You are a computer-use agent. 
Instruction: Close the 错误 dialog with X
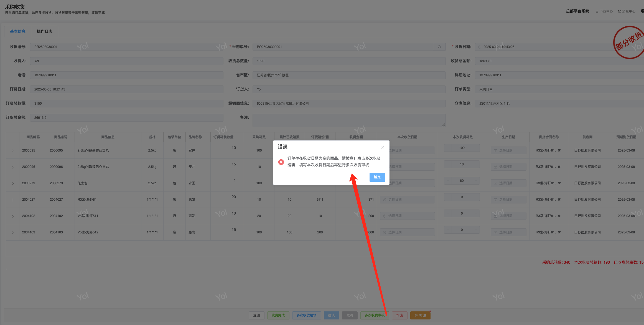click(383, 147)
